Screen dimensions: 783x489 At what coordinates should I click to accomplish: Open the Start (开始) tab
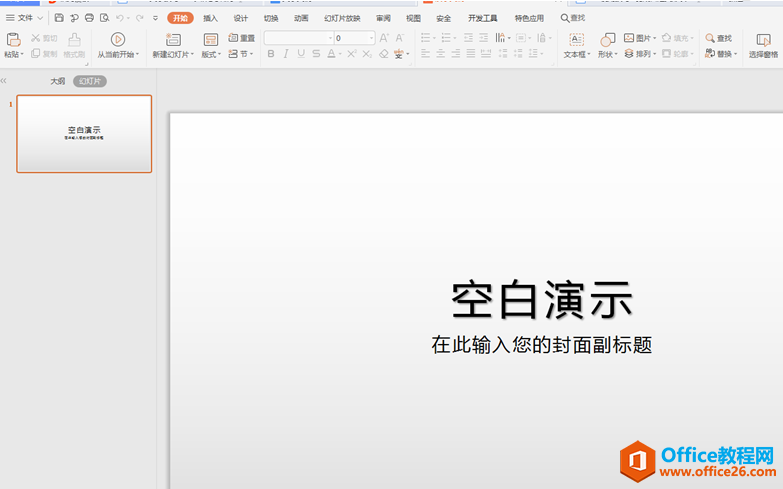click(180, 18)
